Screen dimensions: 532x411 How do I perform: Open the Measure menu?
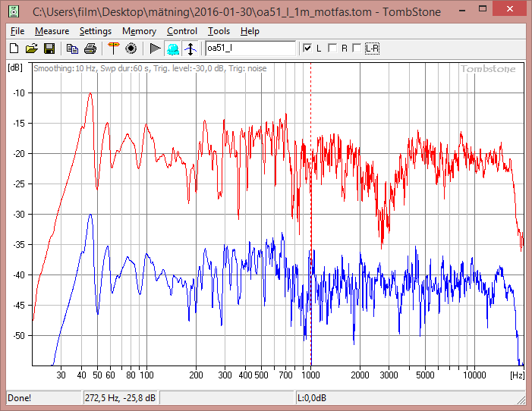(x=52, y=31)
